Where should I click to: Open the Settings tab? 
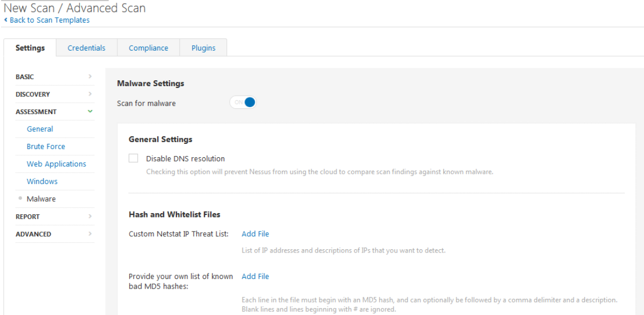tap(30, 48)
